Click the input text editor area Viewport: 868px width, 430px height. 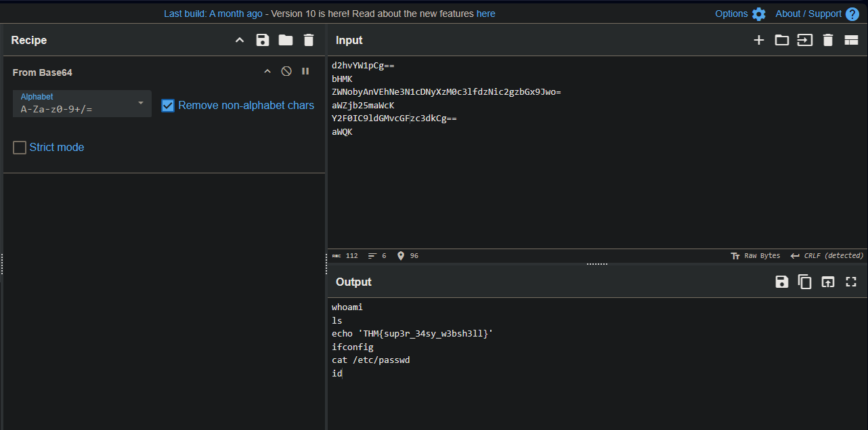coord(596,190)
